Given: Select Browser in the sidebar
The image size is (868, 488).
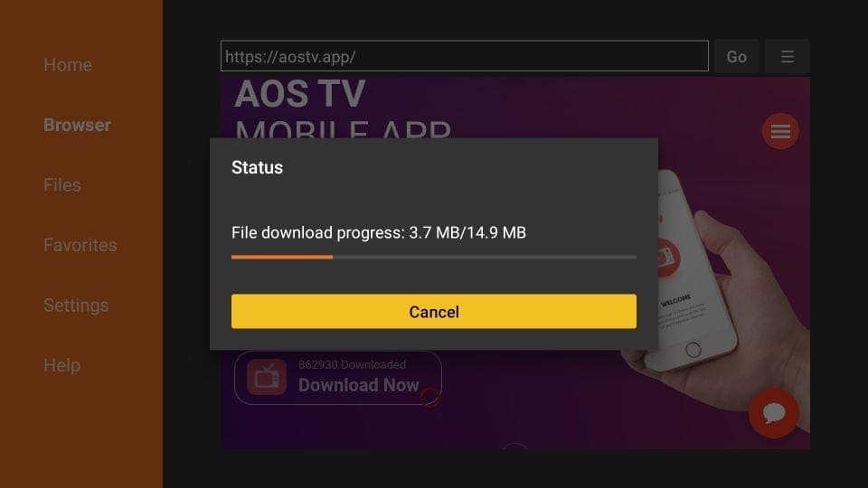Looking at the screenshot, I should pos(77,125).
